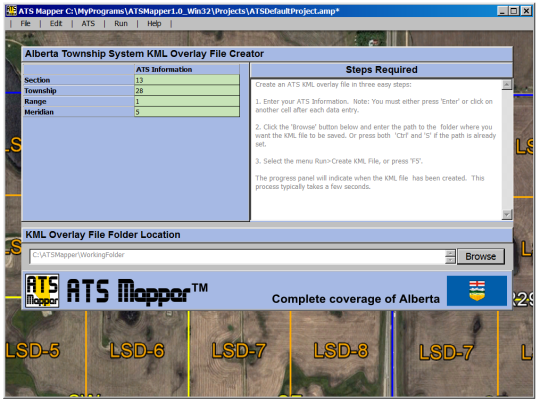Screen dimensions: 540x403
Task: Click the steps text line starting '3. Select the menu'
Action: click(x=339, y=161)
